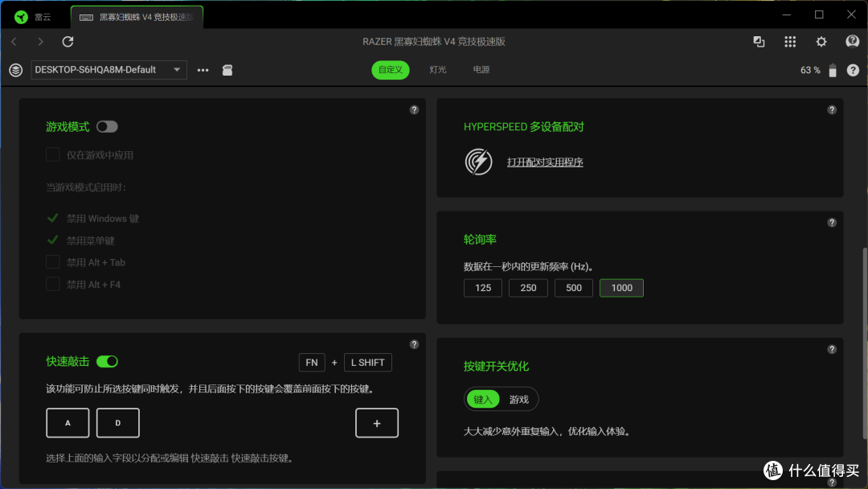Screen dimensions: 868x489
Task: Open the onboard memory profile icon
Action: coord(227,70)
